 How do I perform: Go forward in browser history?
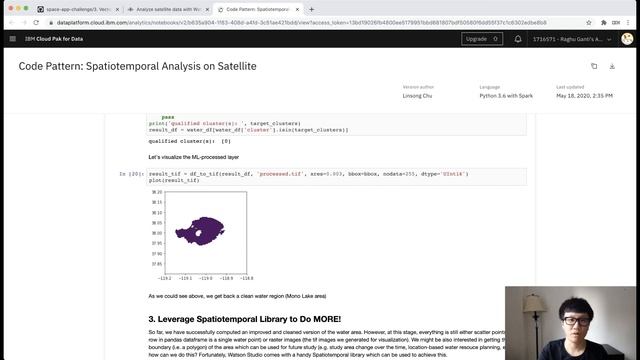click(24, 22)
